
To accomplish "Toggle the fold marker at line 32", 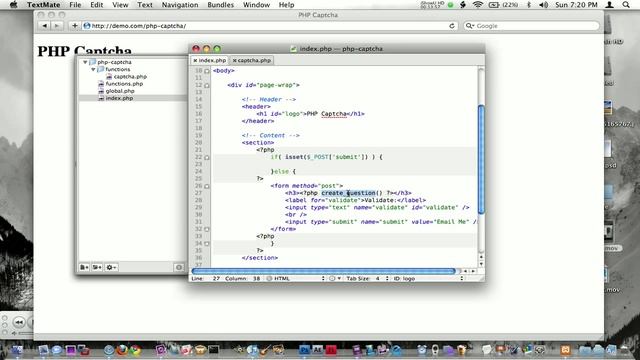I will [x=207, y=229].
